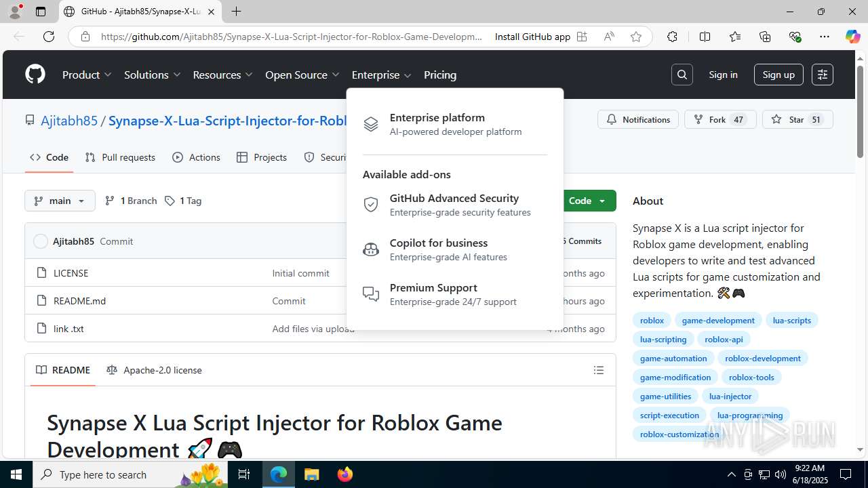868x488 pixels.
Task: Open Copilot icon in Edge toolbar
Action: pos(852,37)
